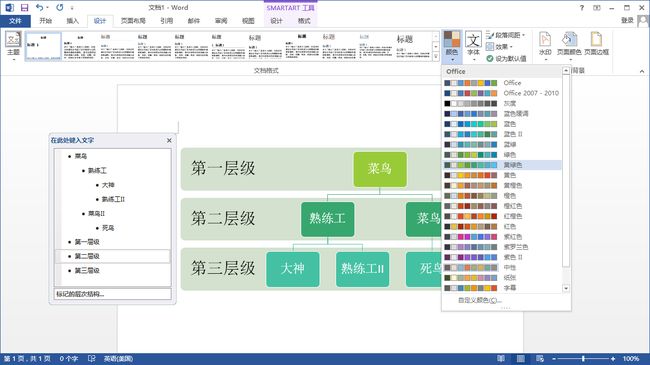Switch to the Insert (插入) tab
The height and width of the screenshot is (365, 650).
click(73, 21)
